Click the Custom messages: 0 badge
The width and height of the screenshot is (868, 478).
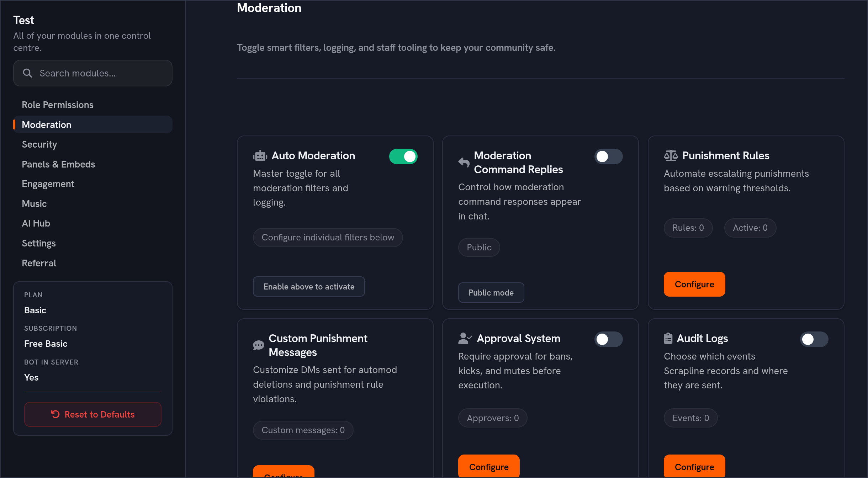(303, 430)
